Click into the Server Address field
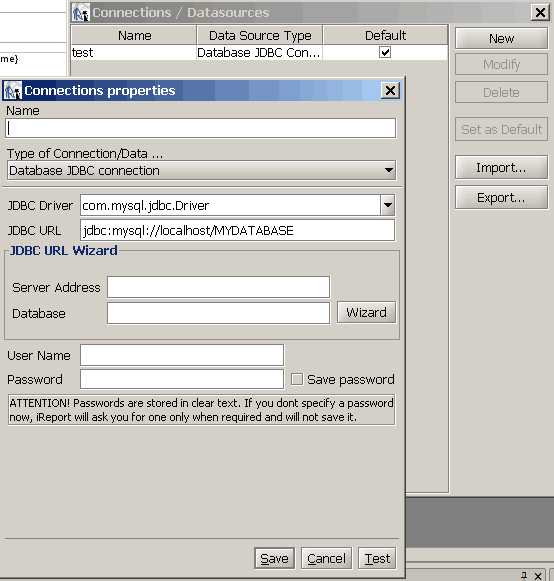554x581 pixels. coord(219,287)
